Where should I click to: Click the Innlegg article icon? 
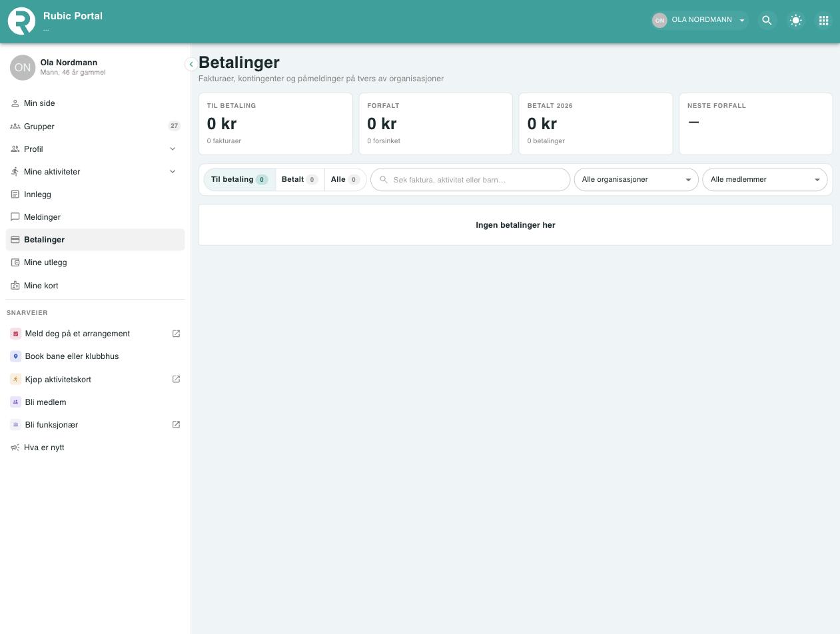tap(15, 194)
